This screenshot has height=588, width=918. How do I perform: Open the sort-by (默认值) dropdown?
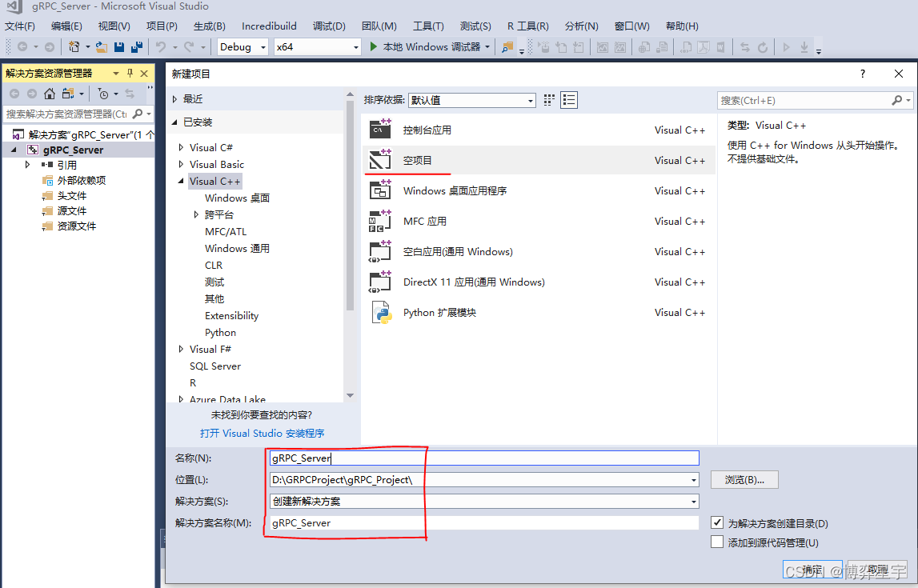pos(531,101)
